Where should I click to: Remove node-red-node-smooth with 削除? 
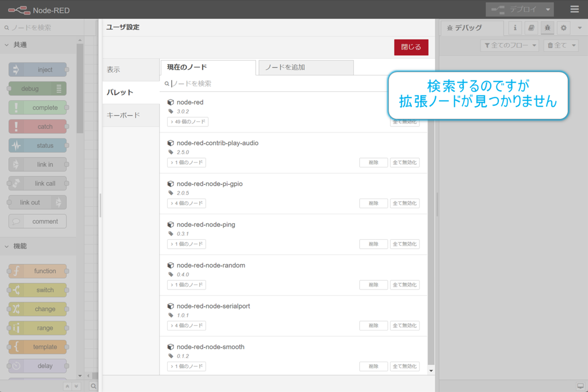373,366
